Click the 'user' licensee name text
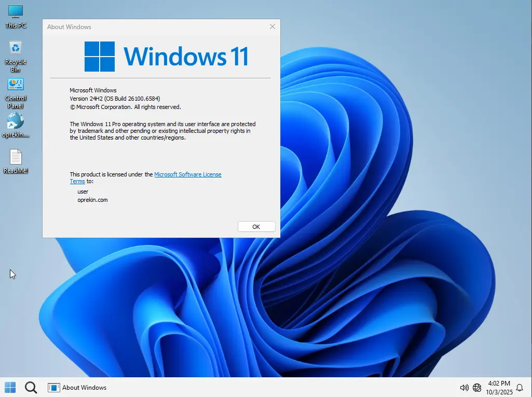 83,191
